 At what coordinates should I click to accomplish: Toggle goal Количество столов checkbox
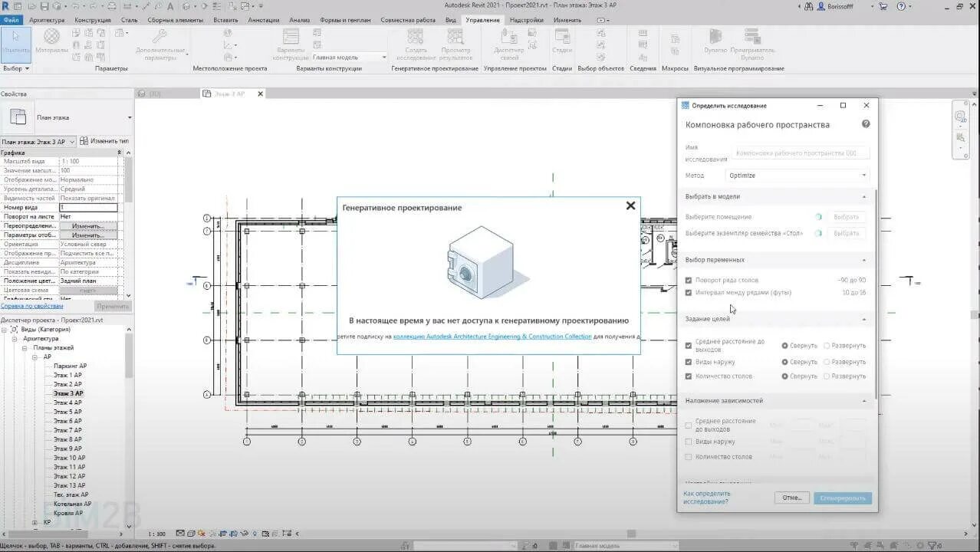(688, 376)
